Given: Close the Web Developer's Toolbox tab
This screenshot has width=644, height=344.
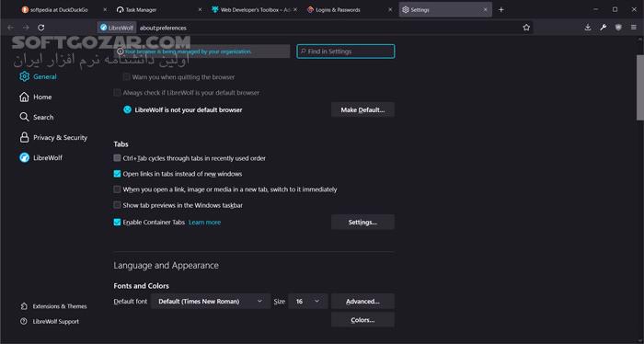Looking at the screenshot, I should click(295, 9).
